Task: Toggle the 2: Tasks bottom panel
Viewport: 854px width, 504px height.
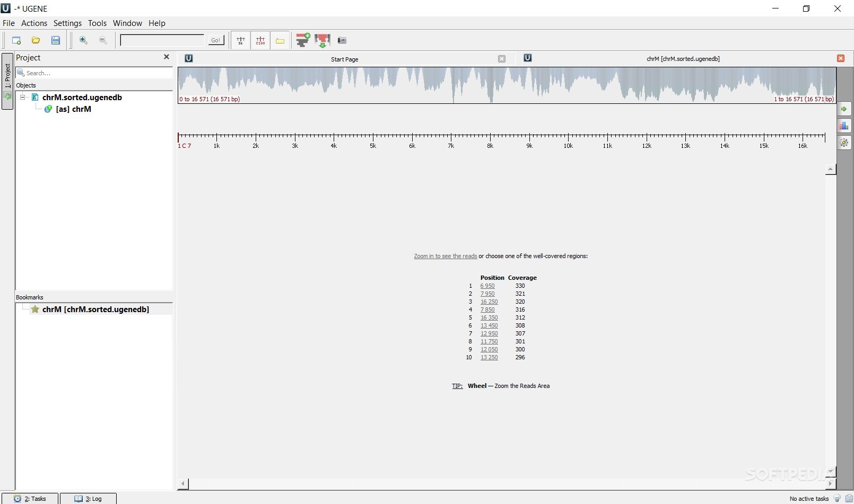Action: pos(30,499)
